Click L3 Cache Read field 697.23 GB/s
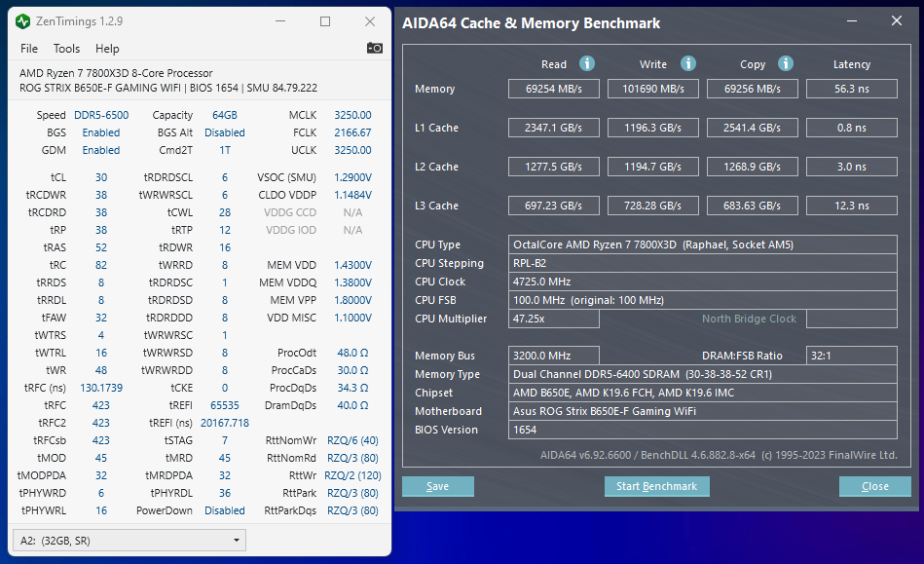This screenshot has height=564, width=924. pyautogui.click(x=554, y=206)
